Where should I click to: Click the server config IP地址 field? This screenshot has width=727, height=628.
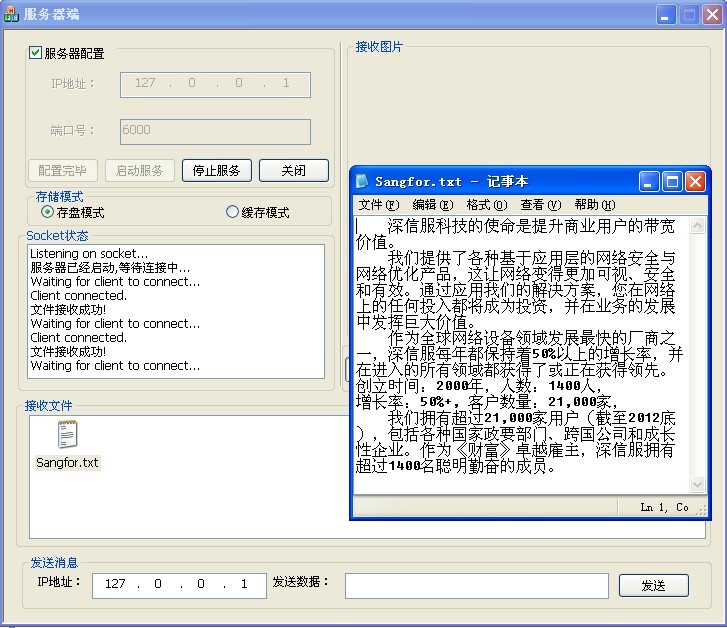pyautogui.click(x=215, y=85)
